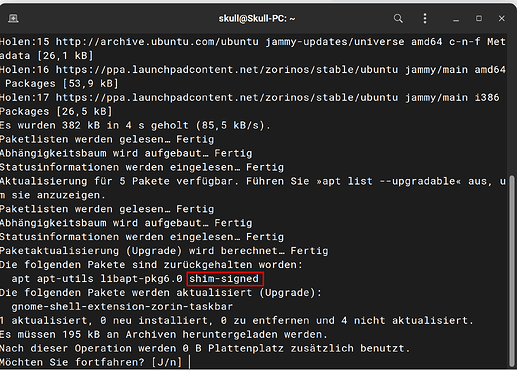The width and height of the screenshot is (517, 370).
Task: Click the skull@Skull-PC window title
Action: [257, 18]
